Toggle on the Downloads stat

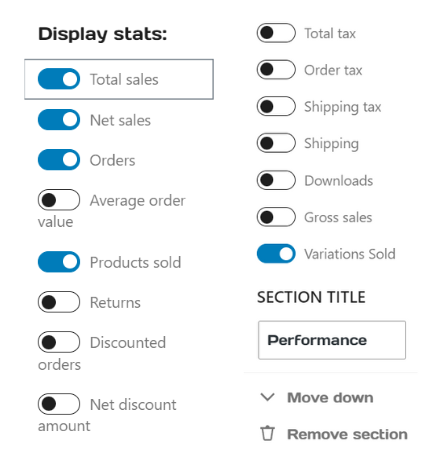[276, 180]
